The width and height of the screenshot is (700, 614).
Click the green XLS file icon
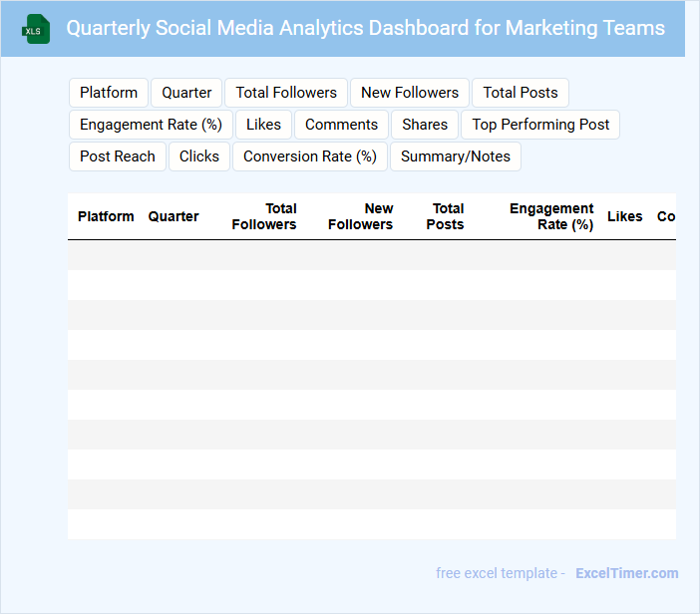click(37, 29)
